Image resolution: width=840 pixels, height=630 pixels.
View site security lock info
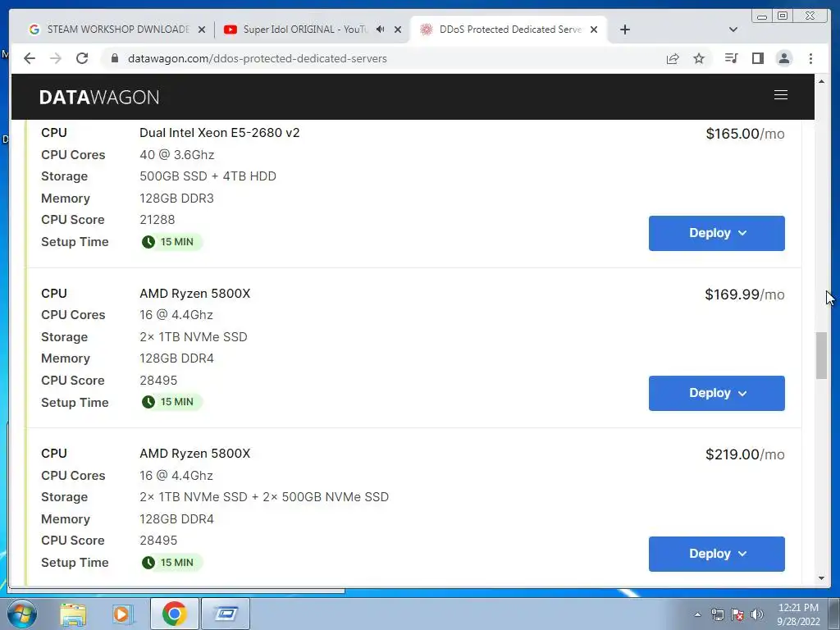click(114, 58)
